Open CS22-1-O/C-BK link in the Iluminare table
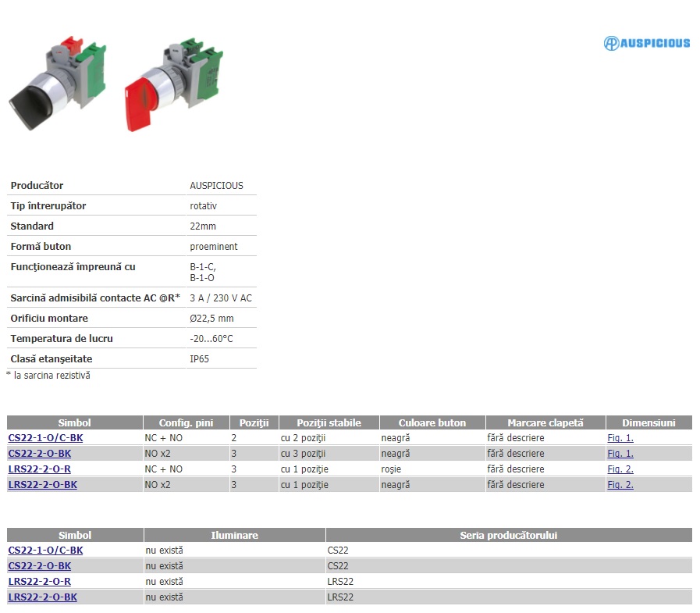 point(45,551)
